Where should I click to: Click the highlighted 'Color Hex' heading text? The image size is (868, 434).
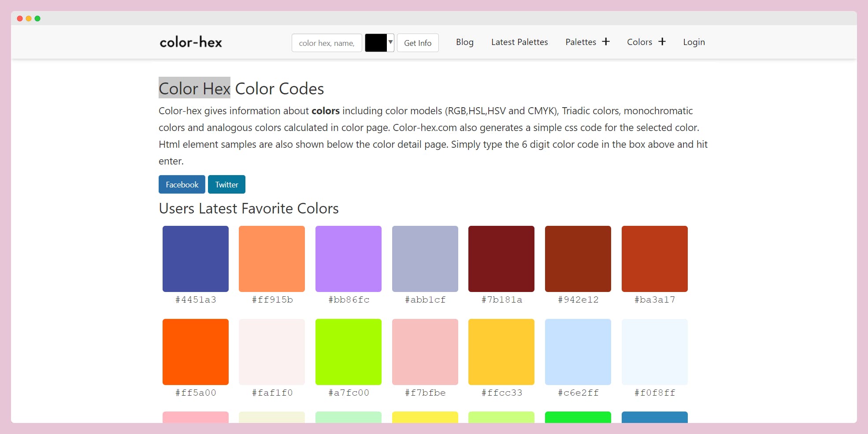point(194,88)
